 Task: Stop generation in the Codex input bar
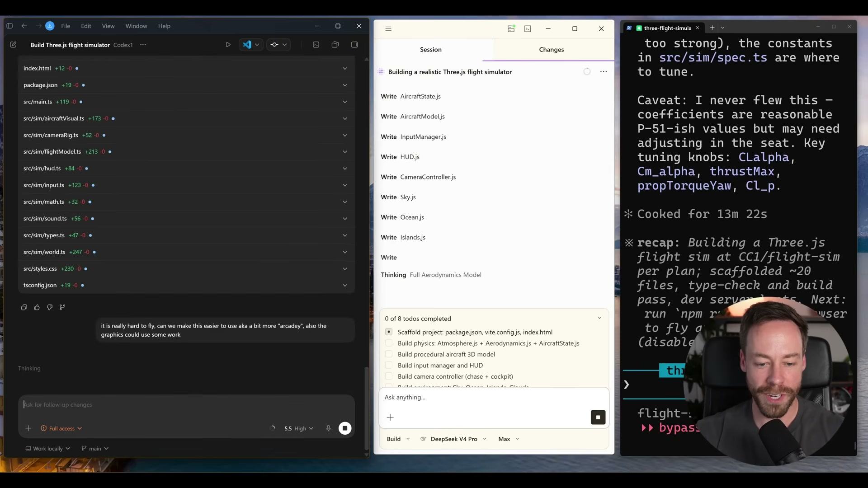point(345,428)
